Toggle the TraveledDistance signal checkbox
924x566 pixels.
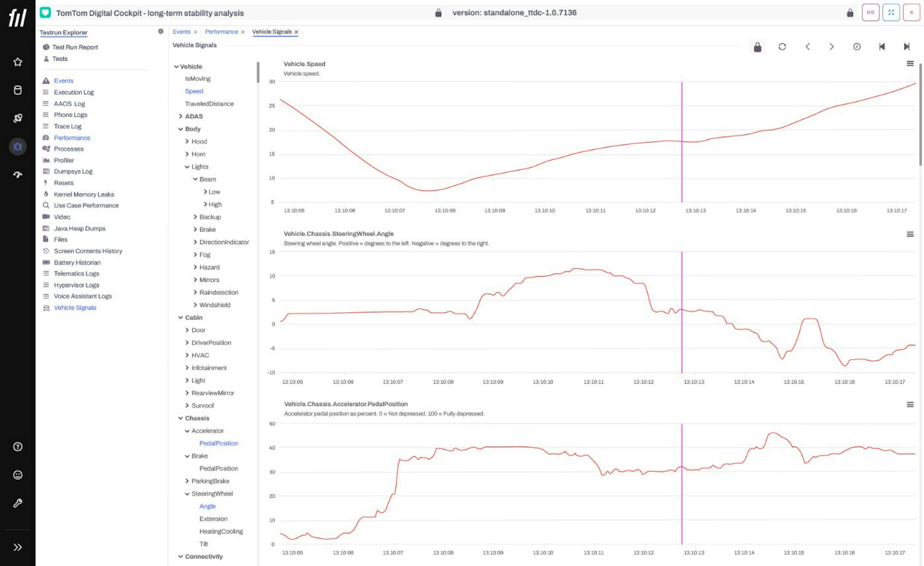click(209, 103)
